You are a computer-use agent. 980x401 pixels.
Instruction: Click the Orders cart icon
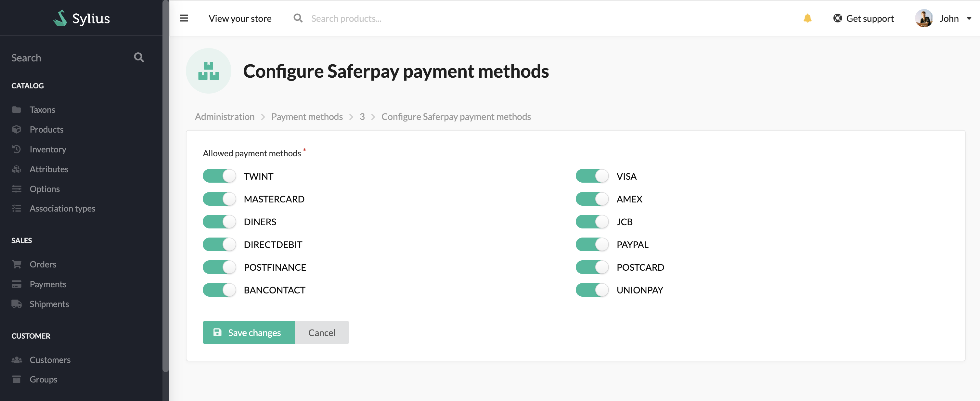tap(16, 264)
